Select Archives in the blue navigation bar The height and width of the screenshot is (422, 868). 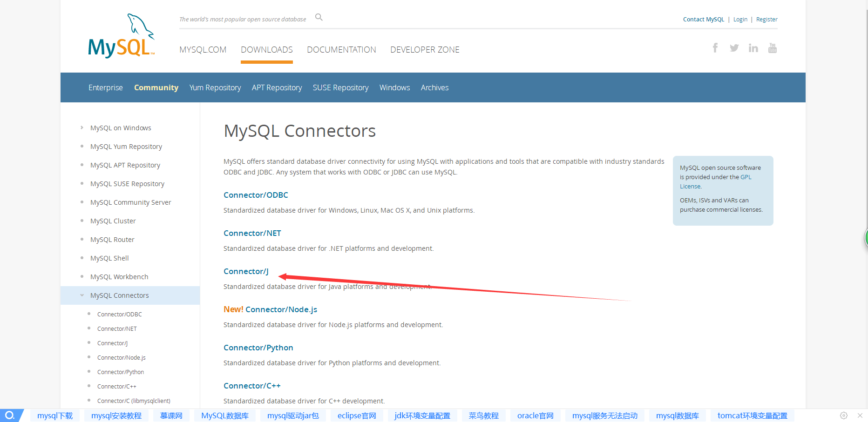point(434,87)
